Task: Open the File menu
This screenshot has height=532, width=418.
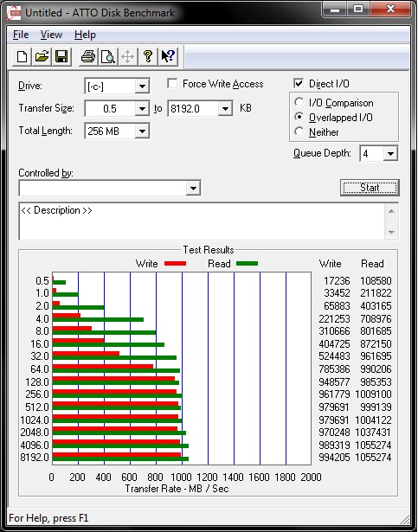Action: [21, 35]
